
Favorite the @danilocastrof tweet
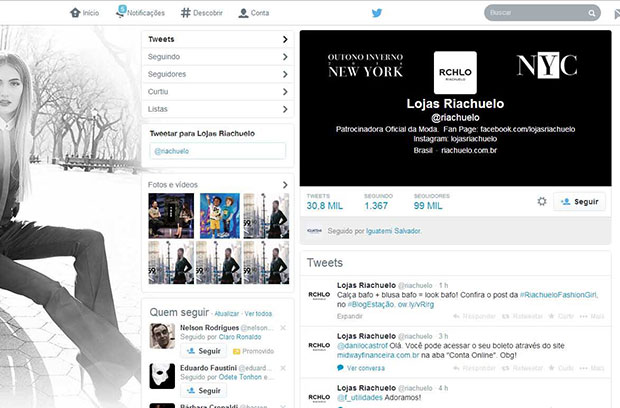(561, 368)
